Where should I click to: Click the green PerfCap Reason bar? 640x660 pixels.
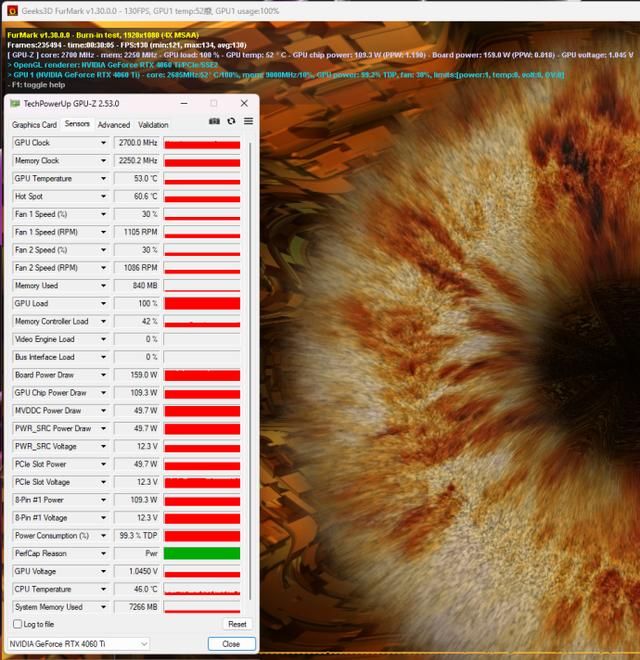click(x=202, y=553)
